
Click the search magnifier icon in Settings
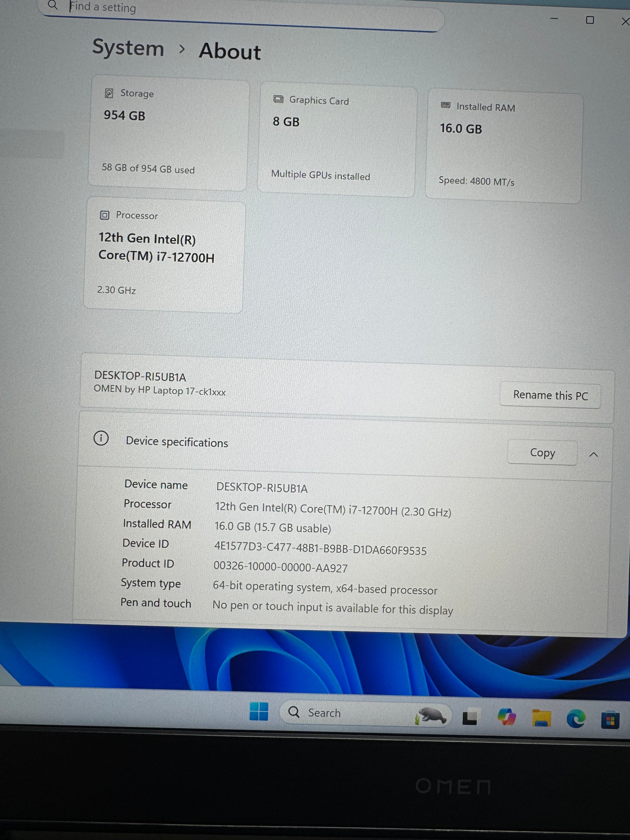coord(53,5)
